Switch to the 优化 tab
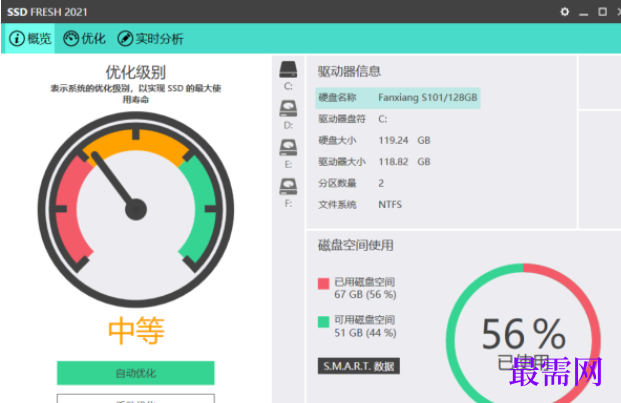Image resolution: width=621 pixels, height=403 pixels. pyautogui.click(x=84, y=38)
